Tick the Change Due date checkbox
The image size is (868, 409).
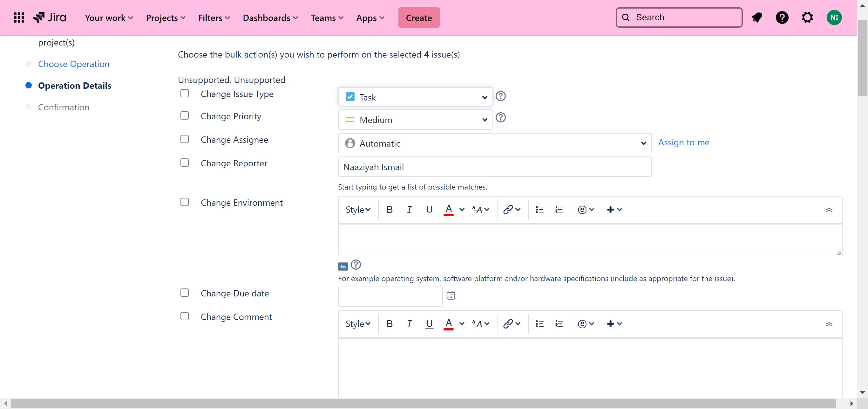tap(184, 293)
